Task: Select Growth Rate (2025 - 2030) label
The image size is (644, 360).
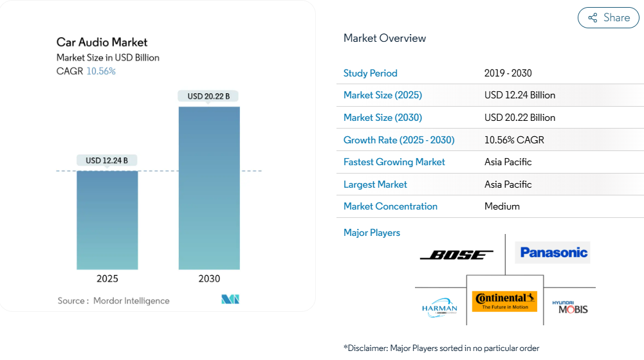Action: tap(399, 140)
